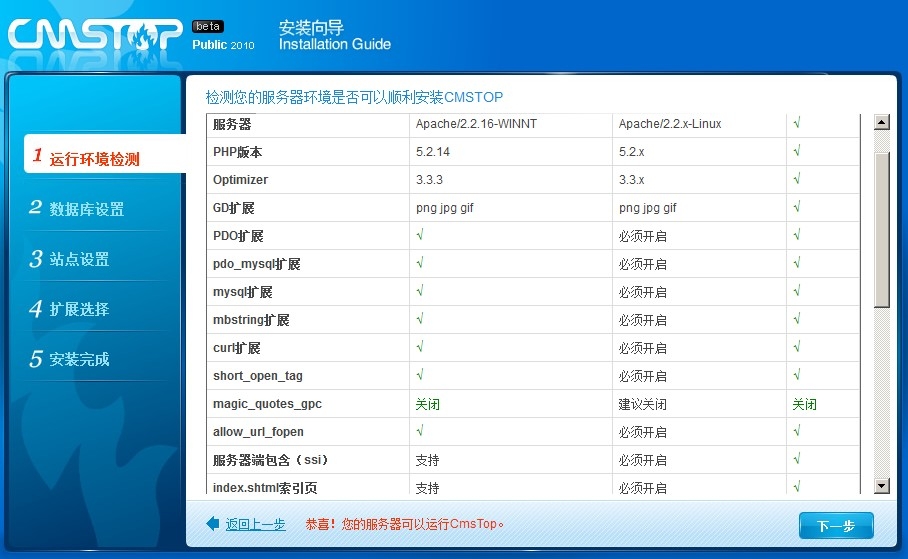Click the 返回上一步 link
Screen dimensions: 908x559
pos(255,524)
